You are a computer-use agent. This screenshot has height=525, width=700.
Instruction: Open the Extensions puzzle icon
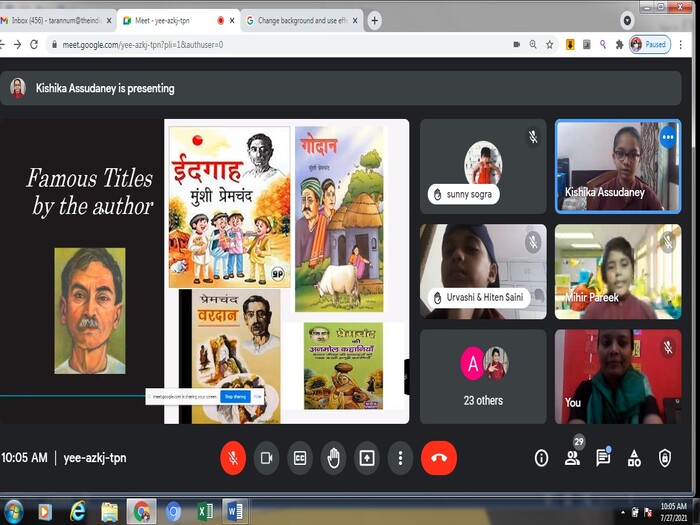pyautogui.click(x=619, y=45)
